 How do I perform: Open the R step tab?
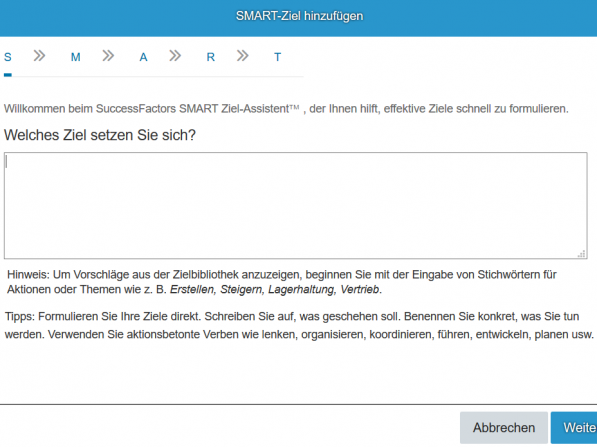211,57
